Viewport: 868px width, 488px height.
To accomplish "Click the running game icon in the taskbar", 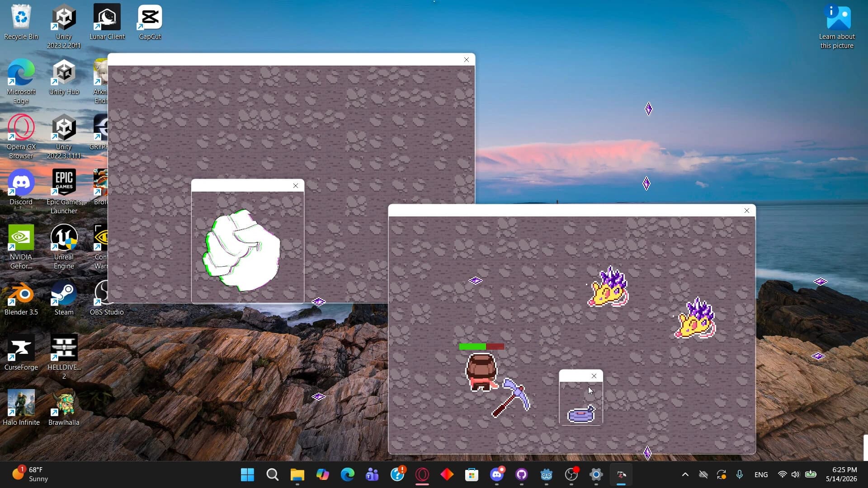I will click(x=621, y=474).
